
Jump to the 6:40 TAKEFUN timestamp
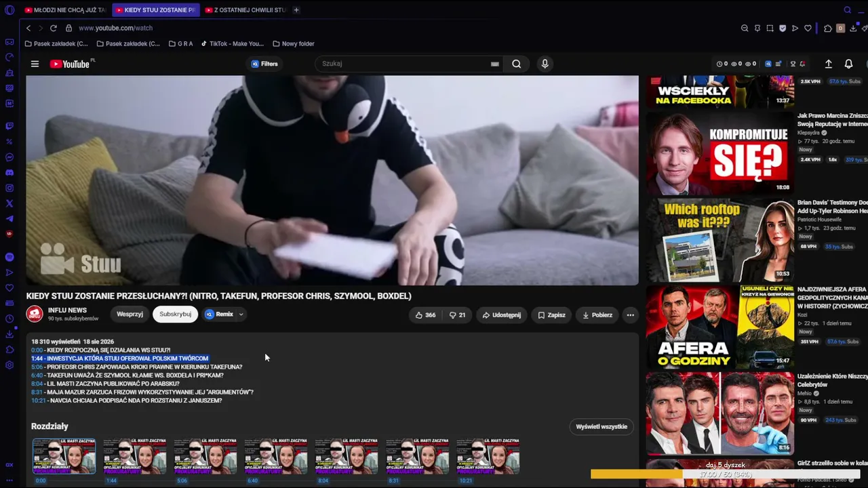click(x=37, y=375)
